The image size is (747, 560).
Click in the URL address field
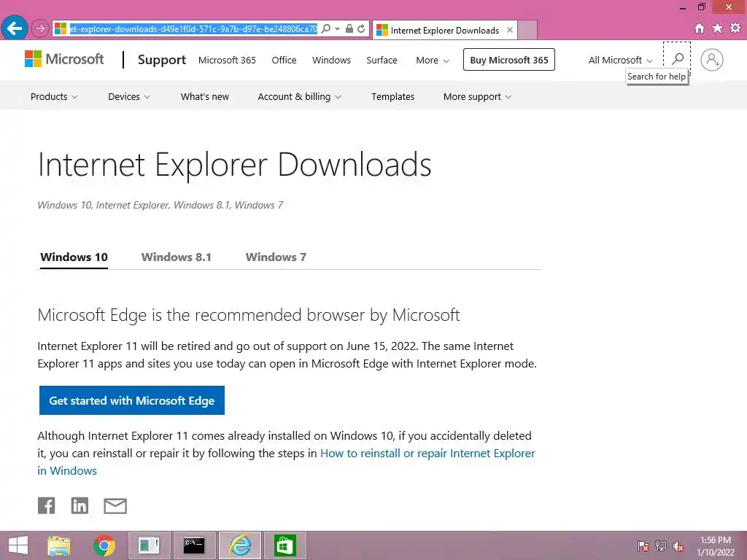pos(193,29)
